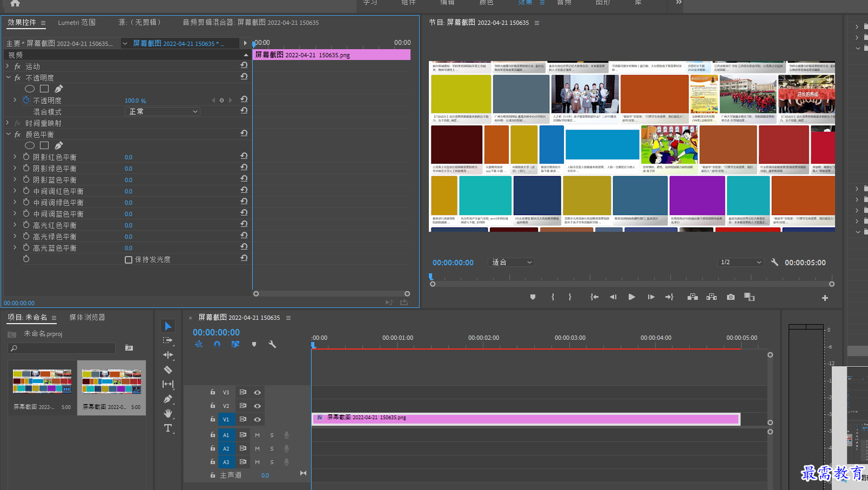Click Go to In point button
868x490 pixels.
point(594,297)
